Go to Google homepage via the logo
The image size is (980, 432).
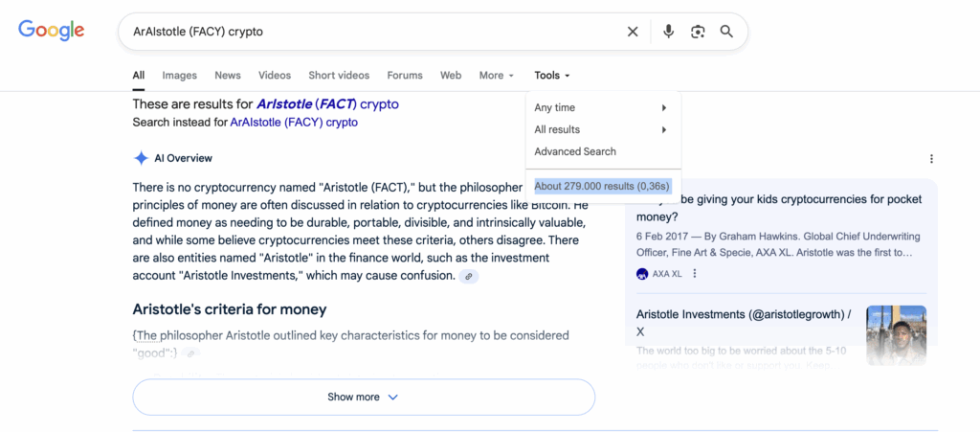52,31
